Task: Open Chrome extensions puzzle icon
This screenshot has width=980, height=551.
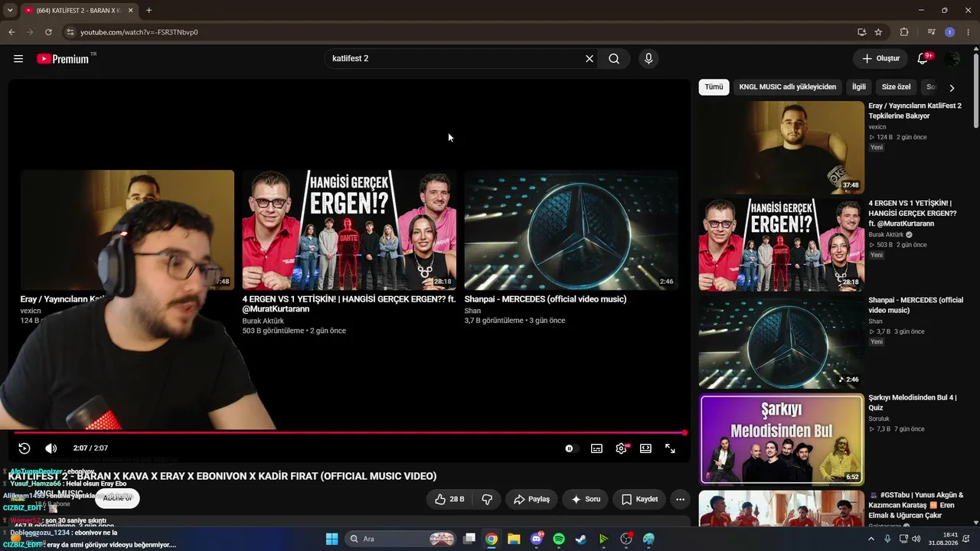Action: pyautogui.click(x=904, y=32)
